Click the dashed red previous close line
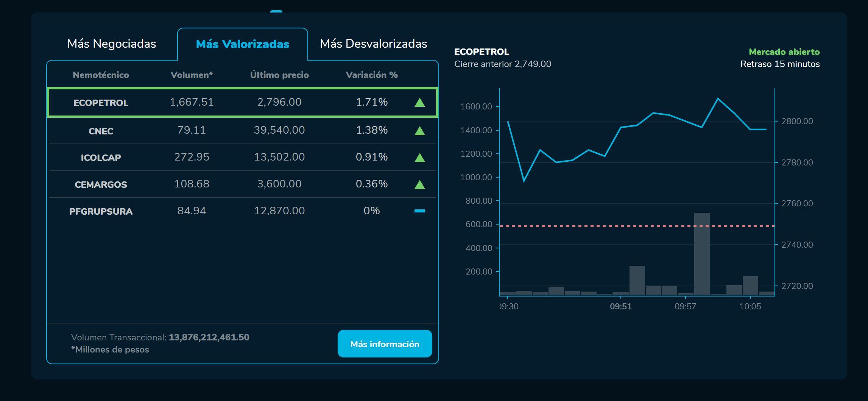Image resolution: width=868 pixels, height=401 pixels. tap(606, 226)
